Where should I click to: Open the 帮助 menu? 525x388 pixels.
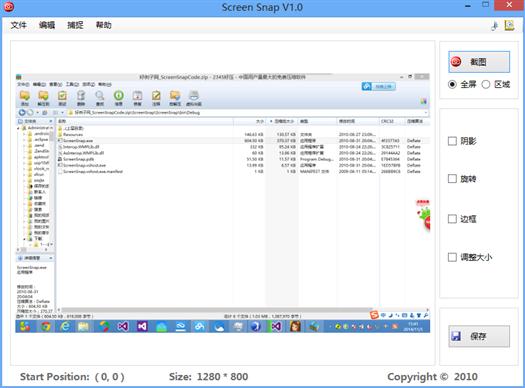[x=103, y=25]
